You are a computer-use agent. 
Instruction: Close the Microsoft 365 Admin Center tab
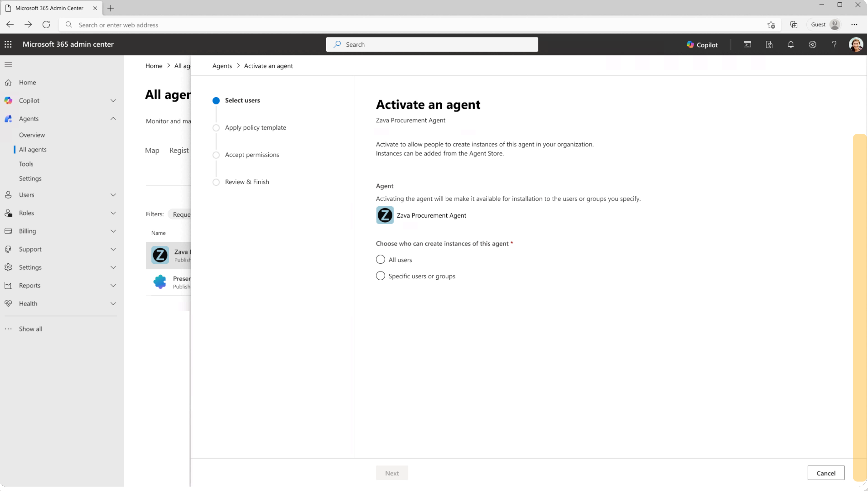(x=95, y=8)
